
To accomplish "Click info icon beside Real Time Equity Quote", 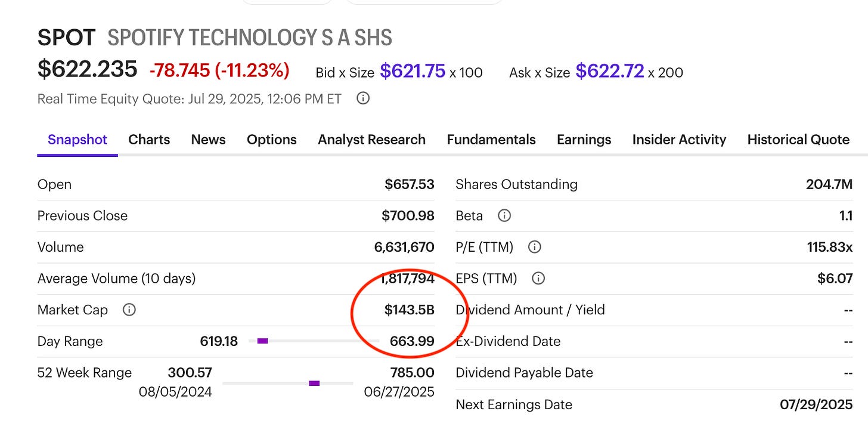I will point(363,98).
